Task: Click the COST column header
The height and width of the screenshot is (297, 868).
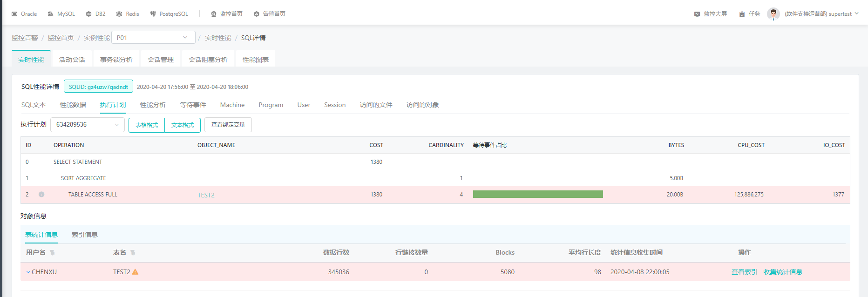Action: [x=376, y=145]
